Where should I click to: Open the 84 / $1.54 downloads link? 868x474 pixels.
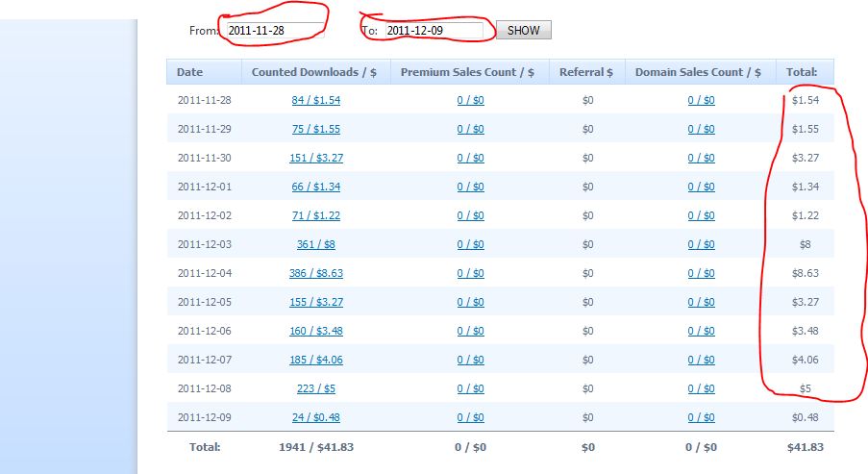tap(315, 100)
